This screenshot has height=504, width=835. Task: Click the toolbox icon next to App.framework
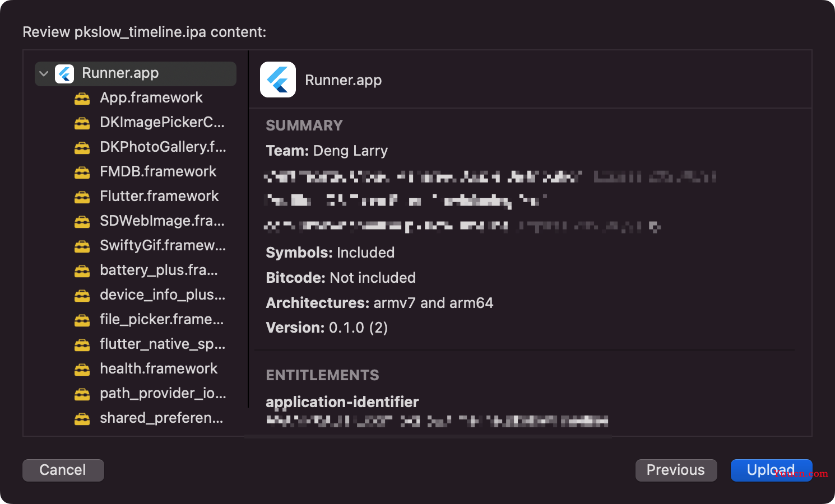82,99
